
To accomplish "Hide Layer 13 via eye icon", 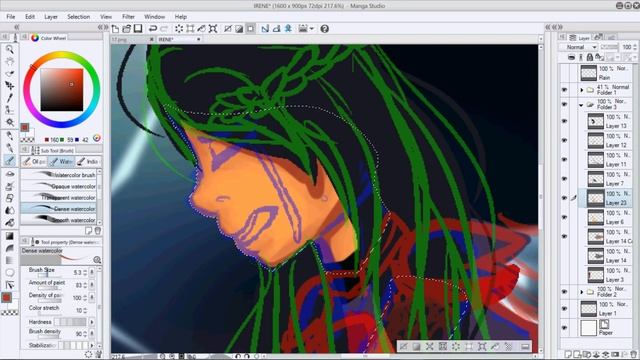I will click(x=564, y=121).
